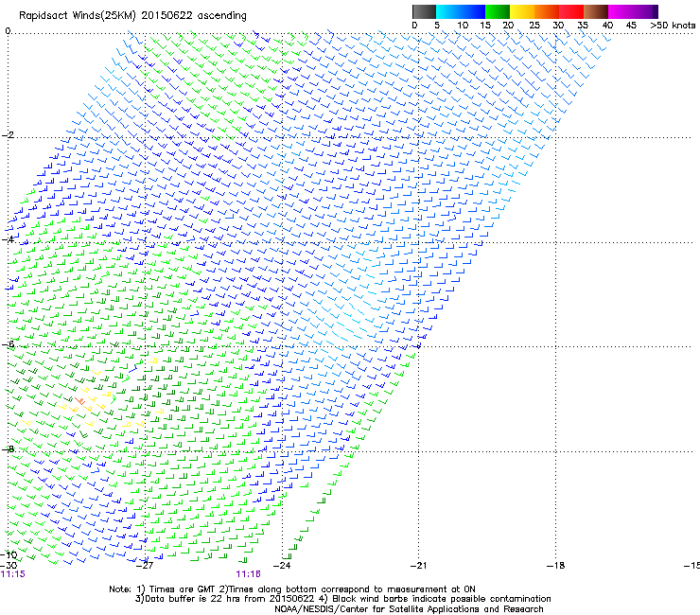
Task: Click the legend label '>50 knots'
Action: point(673,26)
